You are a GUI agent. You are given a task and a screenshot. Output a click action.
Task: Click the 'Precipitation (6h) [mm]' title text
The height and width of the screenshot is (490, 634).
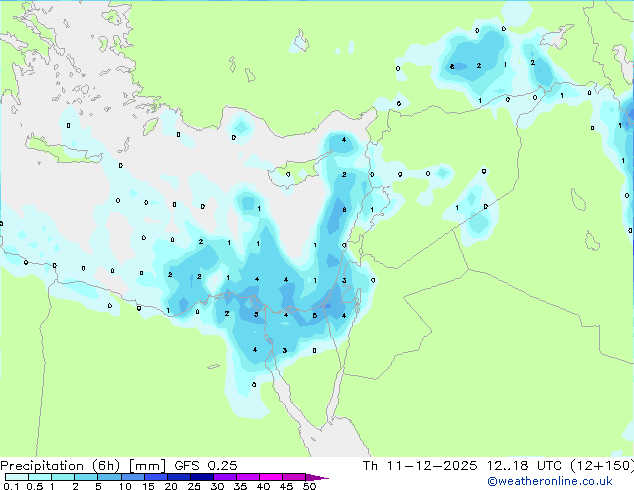tap(83, 466)
